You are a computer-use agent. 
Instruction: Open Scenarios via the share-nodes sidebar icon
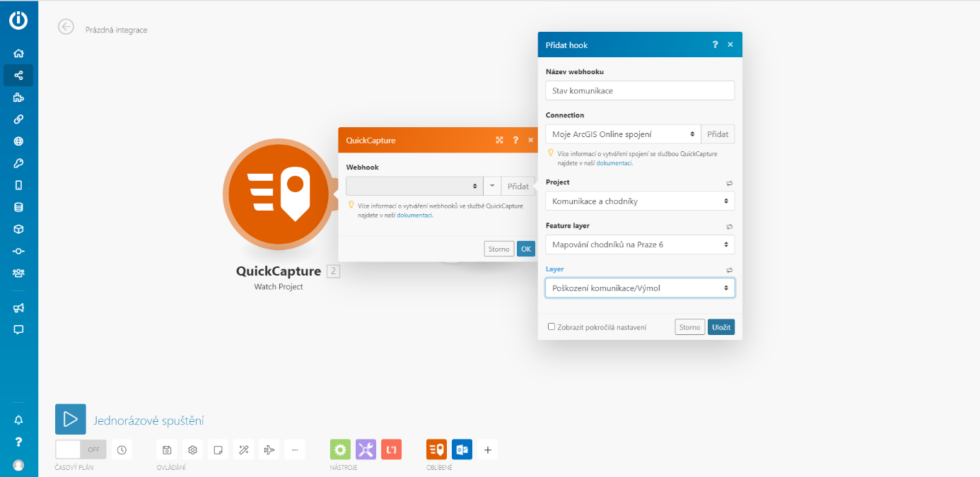point(19,75)
